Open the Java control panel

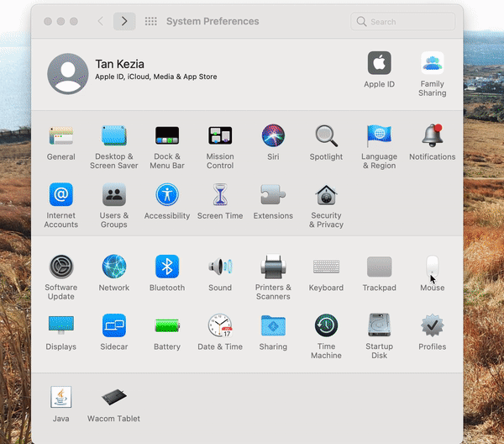click(x=61, y=398)
